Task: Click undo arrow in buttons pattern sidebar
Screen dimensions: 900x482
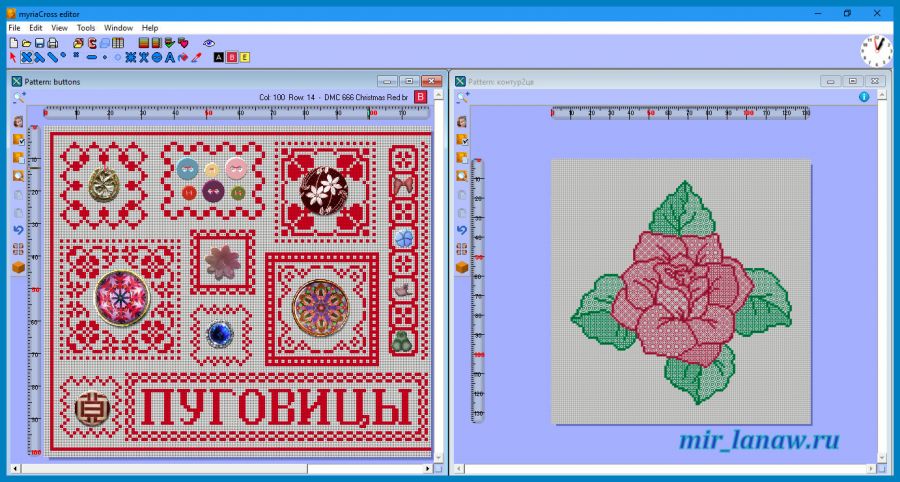Action: click(x=18, y=230)
